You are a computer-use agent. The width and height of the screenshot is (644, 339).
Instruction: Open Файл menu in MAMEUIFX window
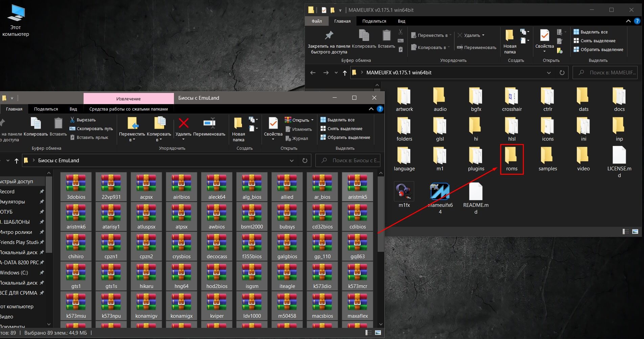317,21
